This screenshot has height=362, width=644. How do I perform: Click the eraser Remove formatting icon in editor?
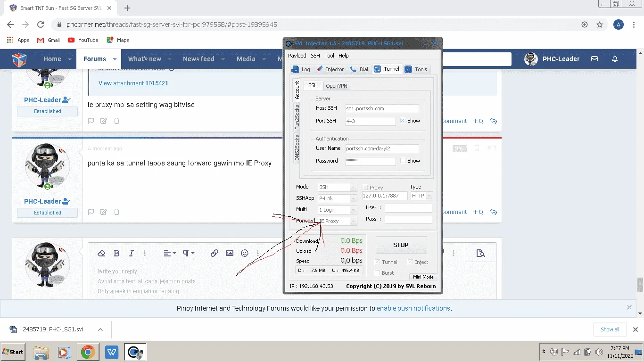pos(101,253)
